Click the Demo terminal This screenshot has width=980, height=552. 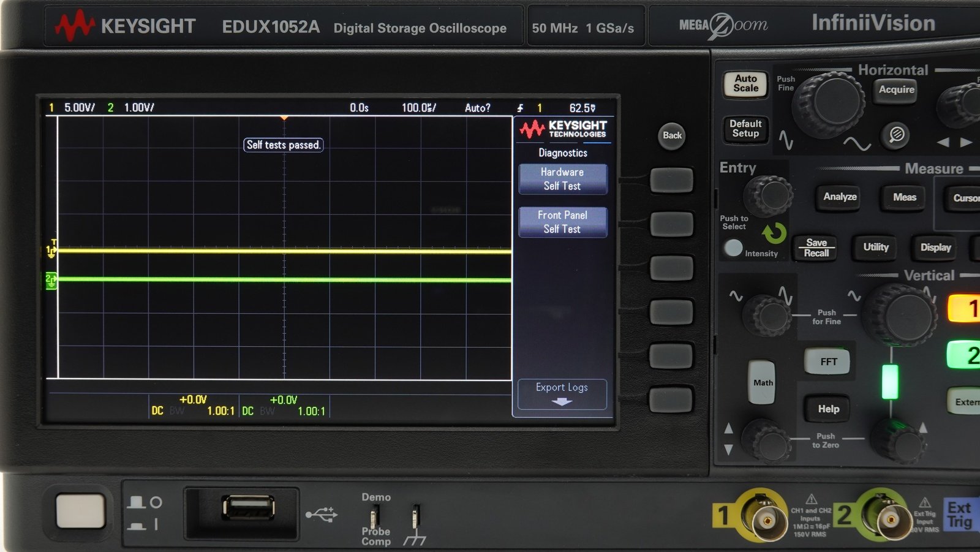pos(375,516)
